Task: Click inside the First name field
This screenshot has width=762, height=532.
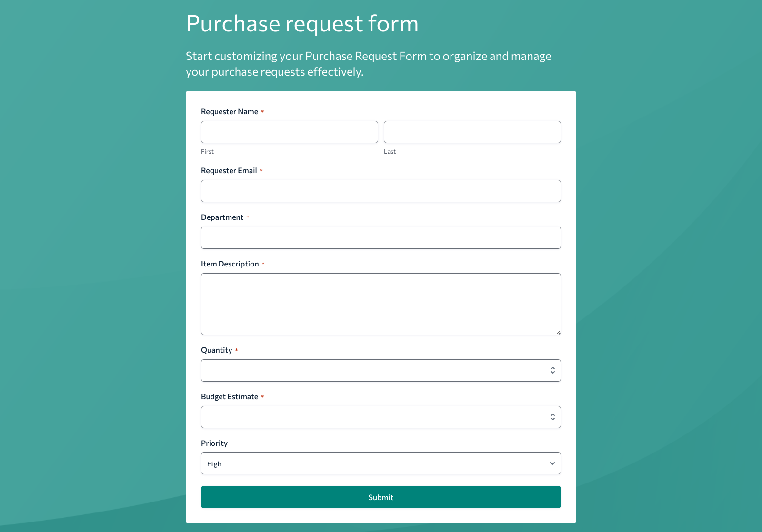Action: [x=289, y=132]
